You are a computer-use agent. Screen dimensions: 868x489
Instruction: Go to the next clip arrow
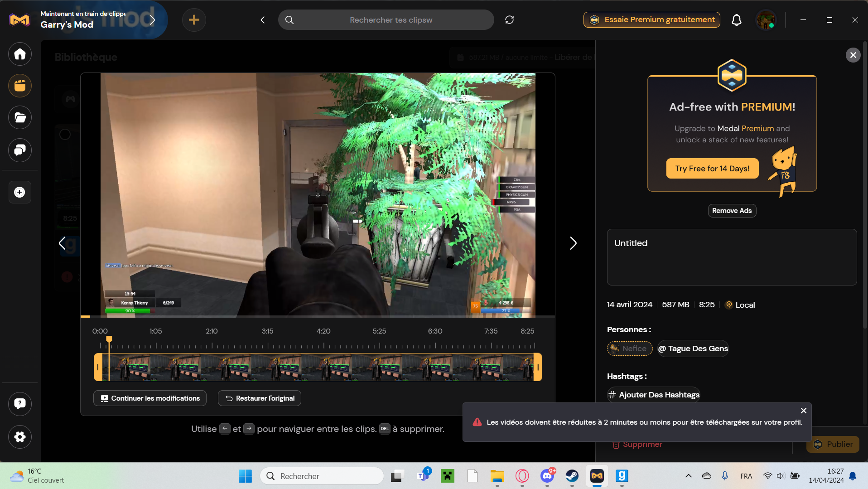(573, 243)
